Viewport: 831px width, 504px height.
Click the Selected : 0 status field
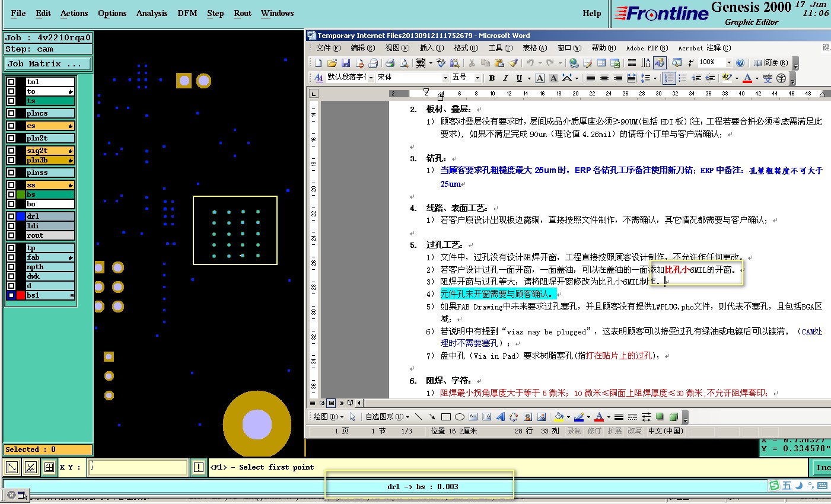pos(49,449)
